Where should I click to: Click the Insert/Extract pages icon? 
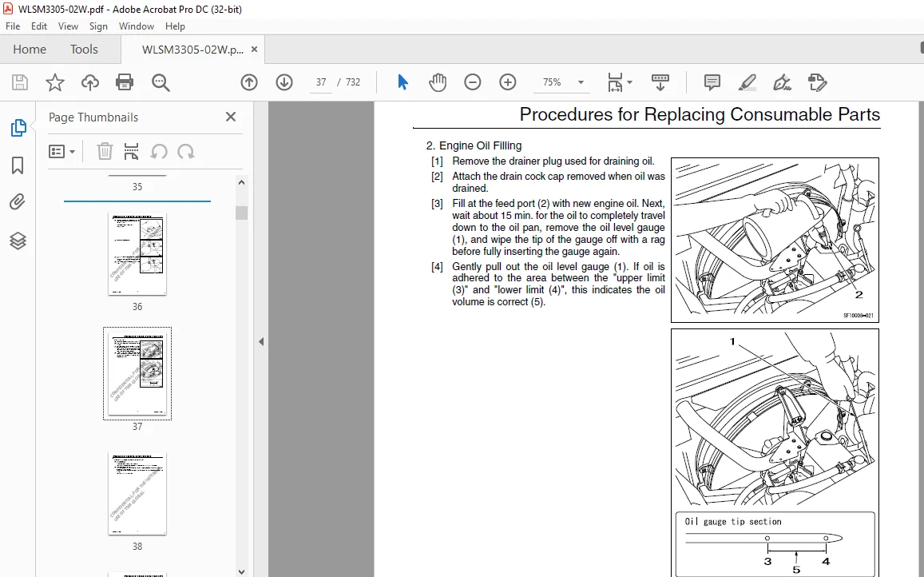131,152
